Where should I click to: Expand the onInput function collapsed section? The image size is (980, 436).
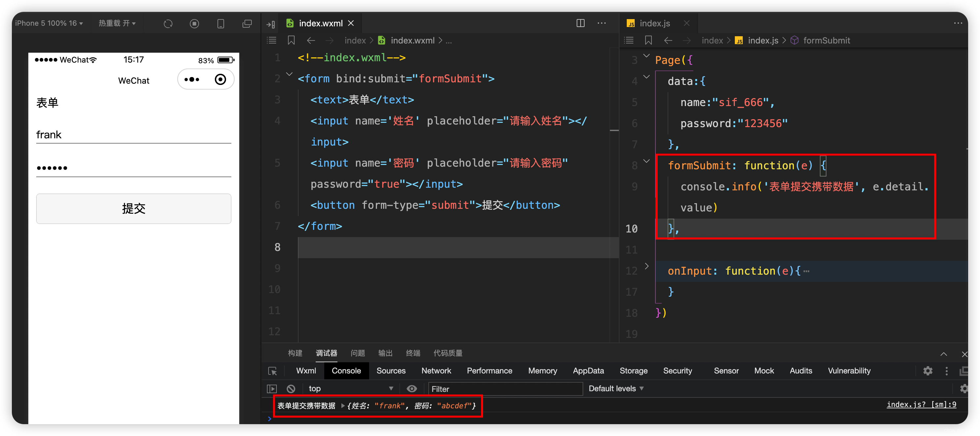click(646, 270)
